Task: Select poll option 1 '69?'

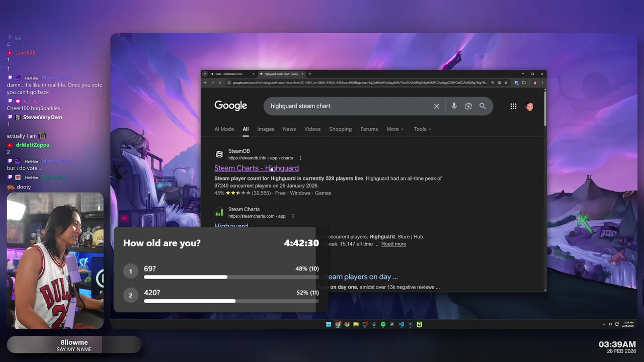Action: (x=221, y=271)
